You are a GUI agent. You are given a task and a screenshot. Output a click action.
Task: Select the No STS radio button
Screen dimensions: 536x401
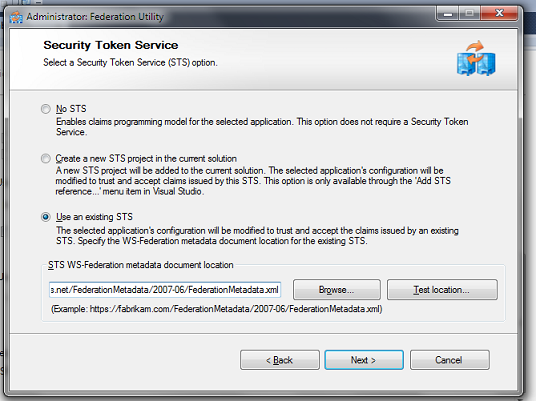46,109
